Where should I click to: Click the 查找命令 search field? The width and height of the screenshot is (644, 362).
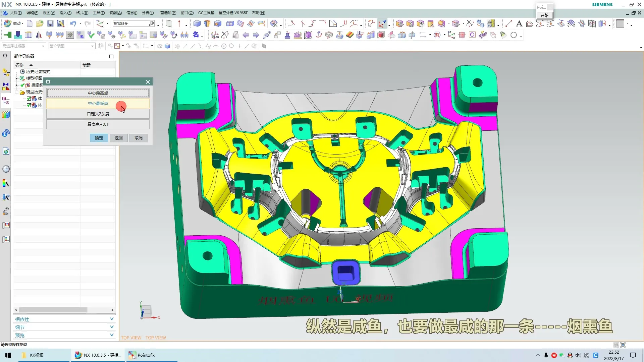(130, 23)
